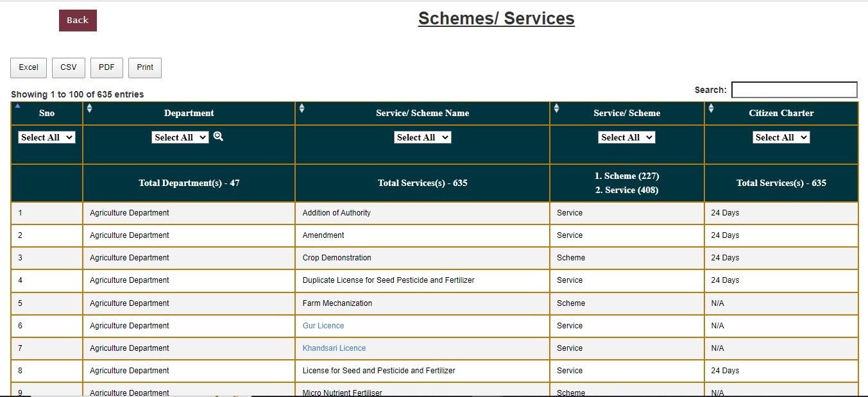The image size is (868, 397).
Task: Click 'Scheme' in the Crop Demonstration row
Action: click(x=571, y=258)
